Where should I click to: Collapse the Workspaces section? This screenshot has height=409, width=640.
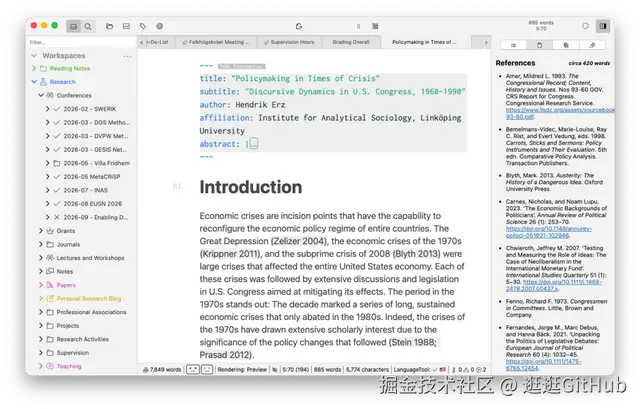34,56
